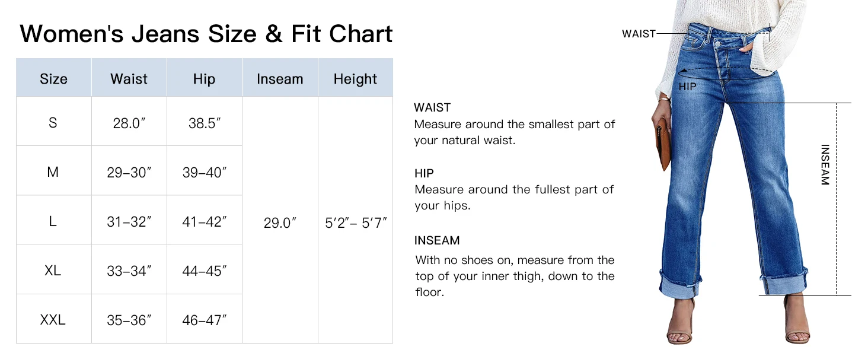The width and height of the screenshot is (868, 356).
Task: Click the brown clutch in model's hand
Action: click(662, 144)
